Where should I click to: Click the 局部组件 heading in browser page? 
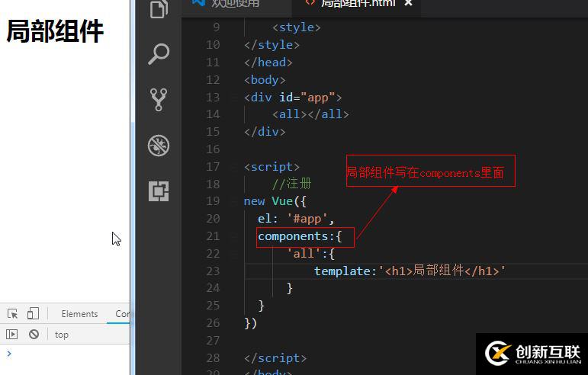[55, 31]
